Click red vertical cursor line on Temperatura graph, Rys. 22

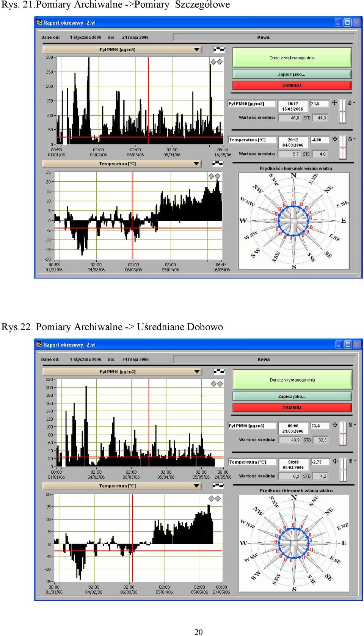tap(133, 538)
